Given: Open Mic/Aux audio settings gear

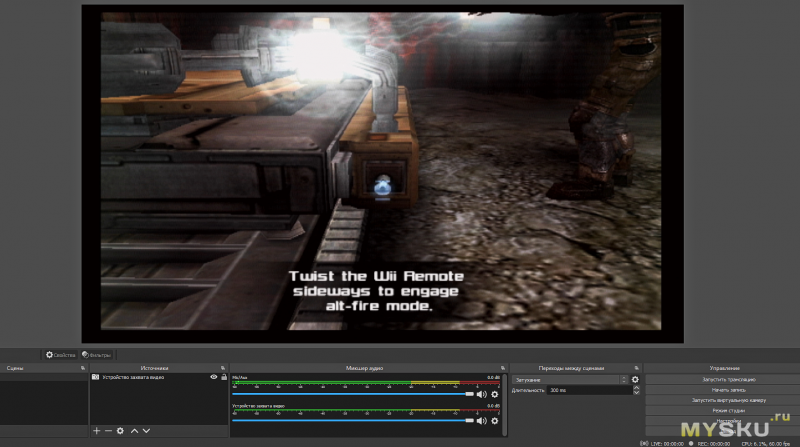Looking at the screenshot, I should click(x=494, y=394).
